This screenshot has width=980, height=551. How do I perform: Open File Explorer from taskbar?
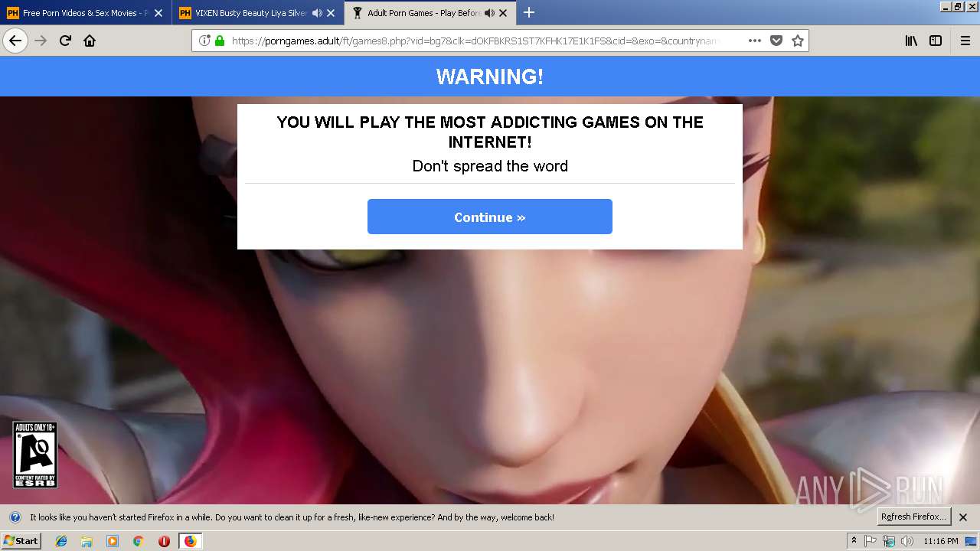(87, 541)
